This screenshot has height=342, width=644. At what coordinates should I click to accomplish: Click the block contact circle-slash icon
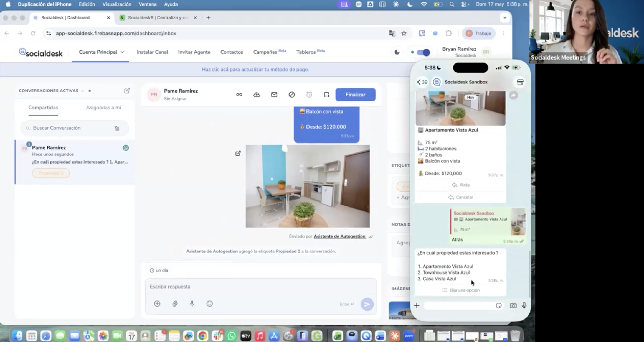click(291, 95)
